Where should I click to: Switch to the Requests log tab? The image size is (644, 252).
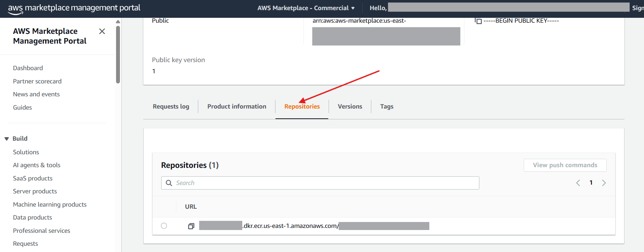171,106
